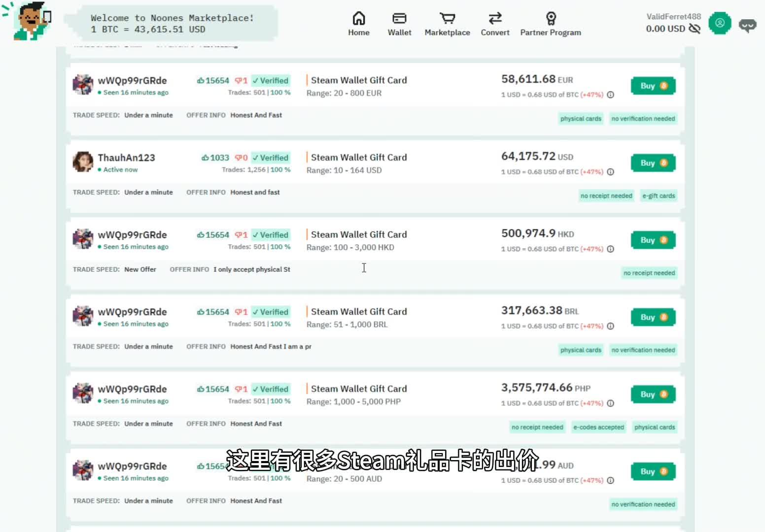Click 'Range: 1,000 - 5,000 PHP' text

click(x=354, y=402)
